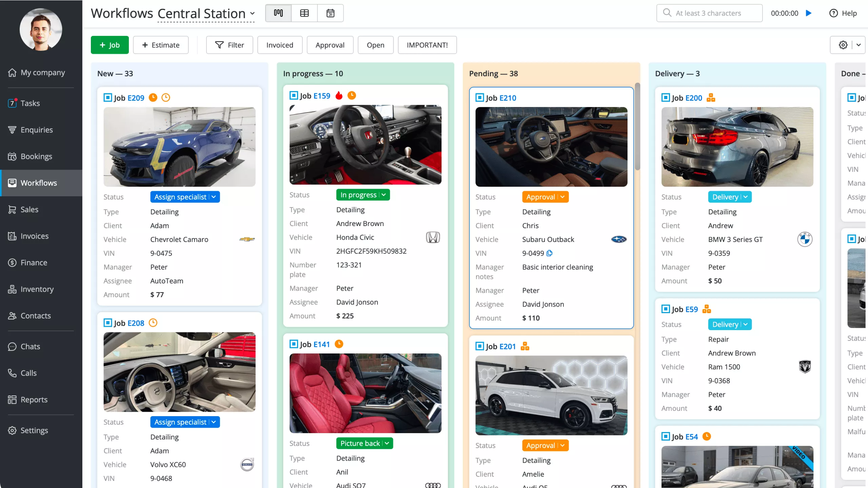Click the user profile avatar
Viewport: 868px width, 488px height.
[41, 30]
